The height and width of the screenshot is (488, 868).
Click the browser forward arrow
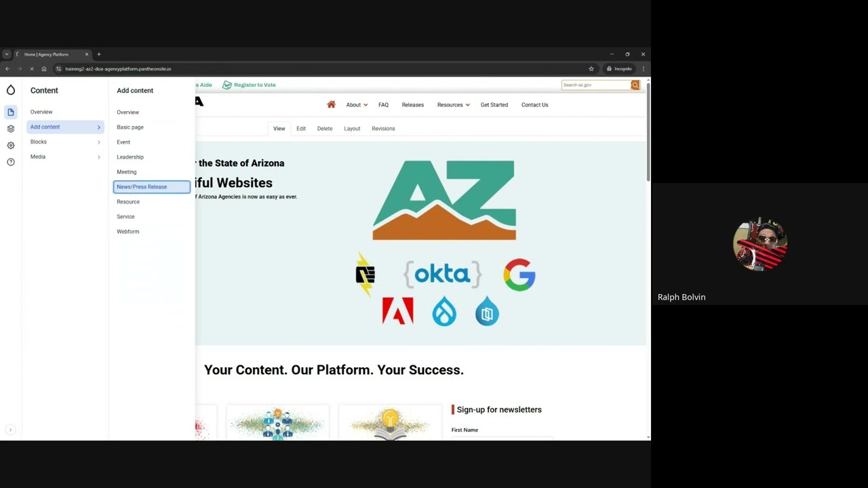[x=20, y=68]
